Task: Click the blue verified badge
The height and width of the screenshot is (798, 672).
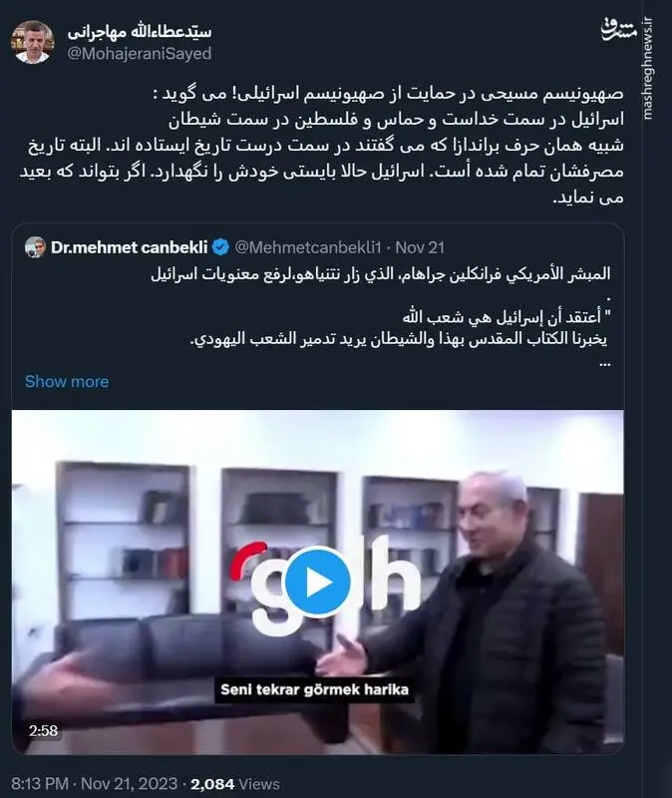Action: click(220, 247)
